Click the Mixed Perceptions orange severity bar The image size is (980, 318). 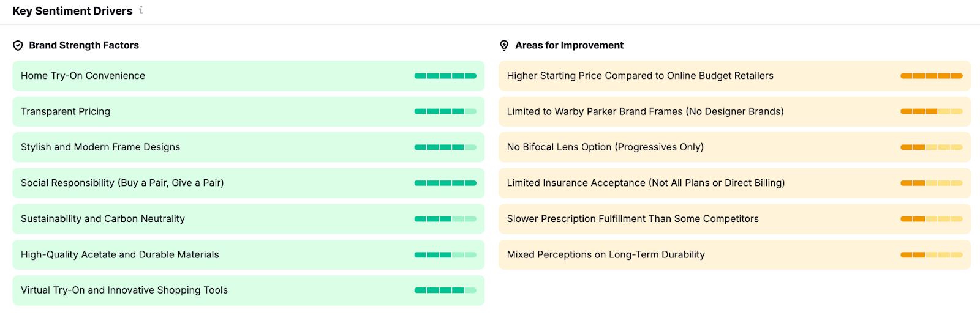point(931,254)
